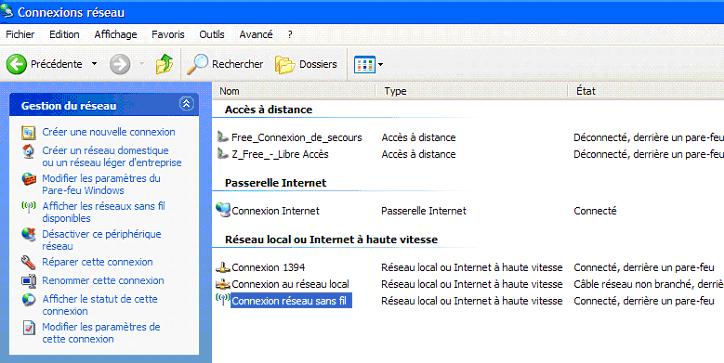
Task: Select the Connexion 1394 name
Action: pos(268,267)
